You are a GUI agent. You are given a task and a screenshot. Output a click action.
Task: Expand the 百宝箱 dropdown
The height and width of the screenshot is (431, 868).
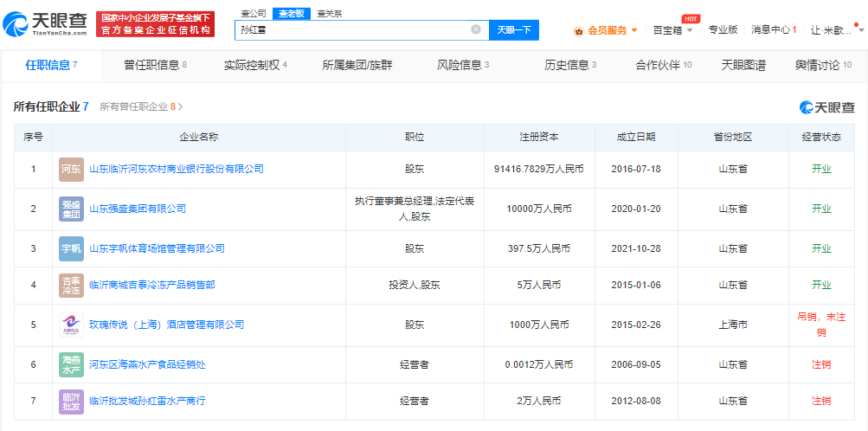672,30
